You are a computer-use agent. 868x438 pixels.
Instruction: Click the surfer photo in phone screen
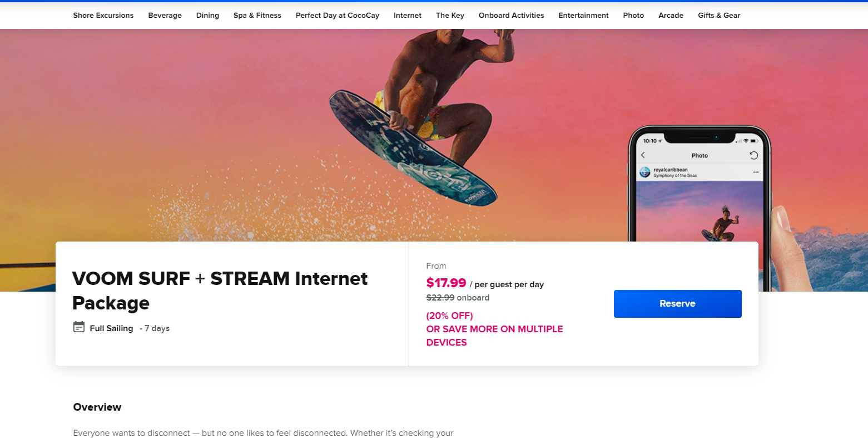(700, 211)
